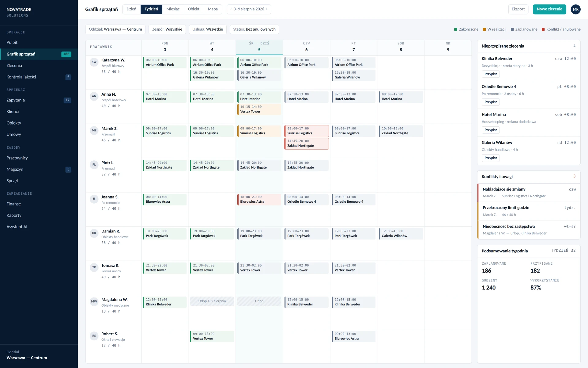The height and width of the screenshot is (368, 588).
Task: Click Marek Z. avatar badge MZ
Action: coord(94,130)
